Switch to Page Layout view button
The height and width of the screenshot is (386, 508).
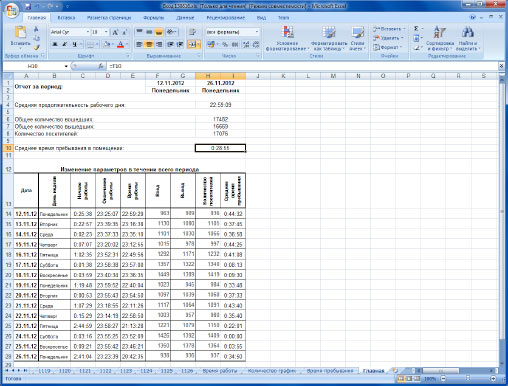pyautogui.click(x=408, y=379)
